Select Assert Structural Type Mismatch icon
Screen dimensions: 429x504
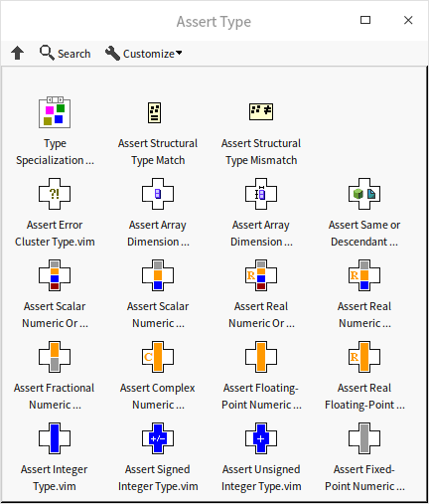261,111
